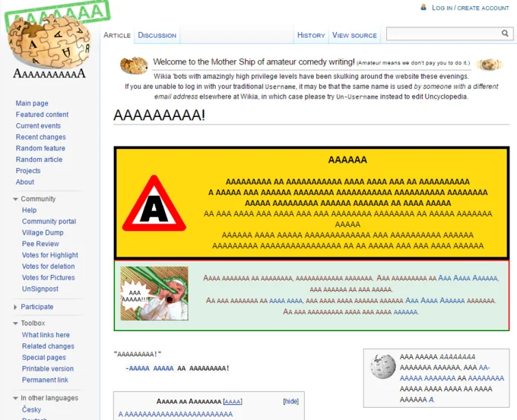The image size is (517, 420).
Task: Select Česky language link
Action: click(31, 410)
